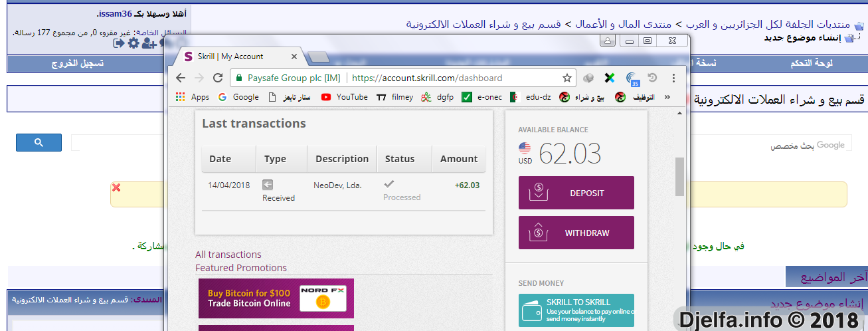868x331 pixels.
Task: Open the Chrome three-dot menu
Action: coord(674,78)
